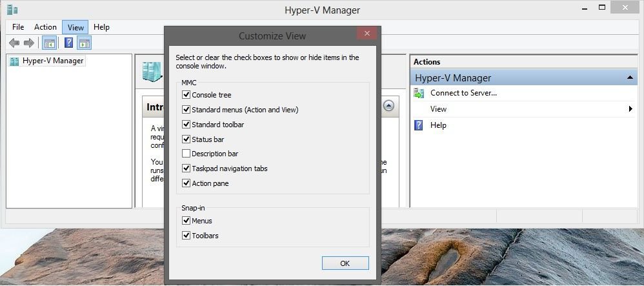Enable the Description bar checkbox
Viewport: 644px width, 286px height.
186,154
